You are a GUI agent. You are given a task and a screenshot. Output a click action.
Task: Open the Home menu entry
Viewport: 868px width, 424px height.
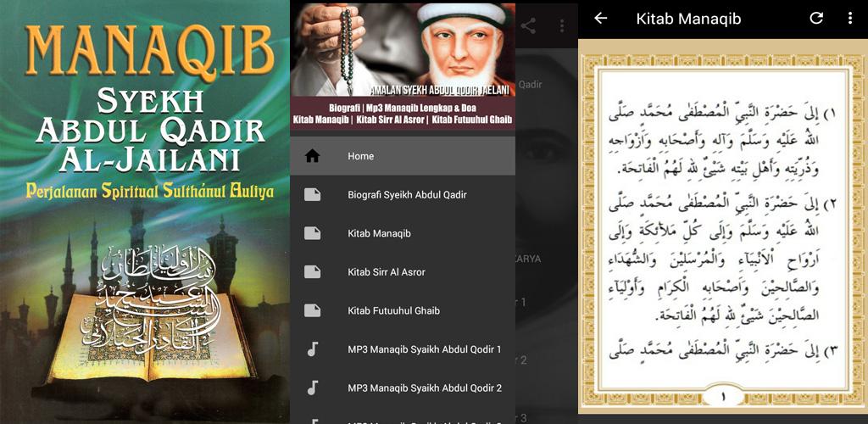click(403, 156)
